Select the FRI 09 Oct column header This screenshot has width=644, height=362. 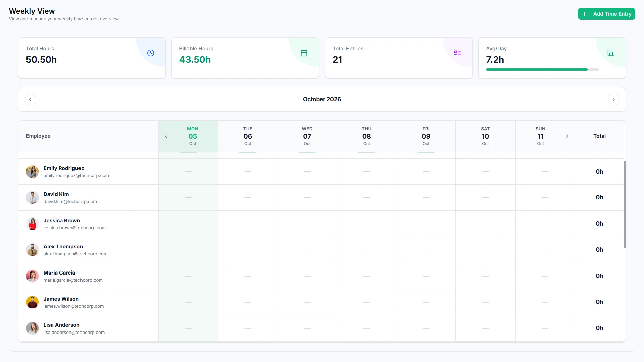point(426,136)
